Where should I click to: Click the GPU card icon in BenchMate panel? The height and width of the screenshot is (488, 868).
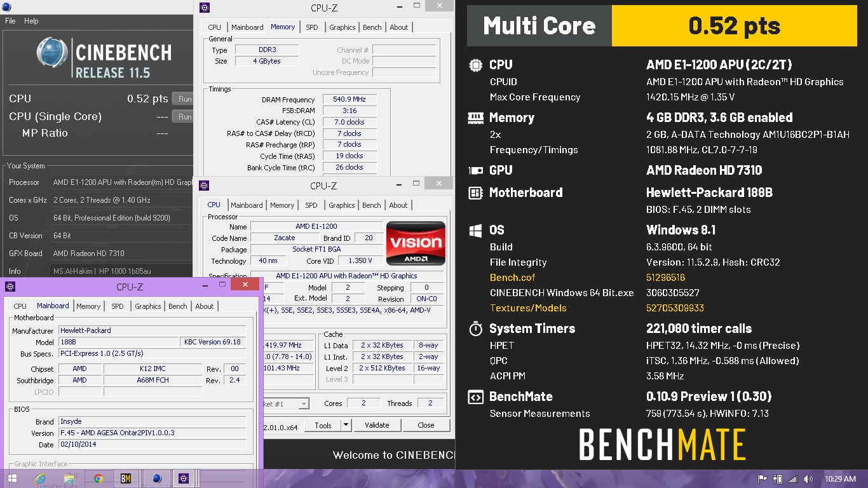click(x=475, y=170)
